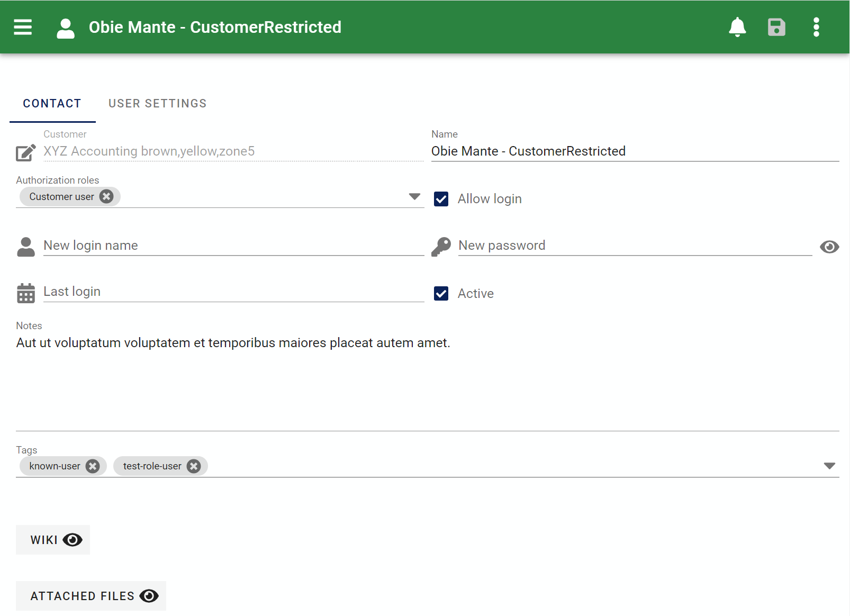Viewport: 850px width, 616px height.
Task: Select the test-role-user tag chip label
Action: pyautogui.click(x=152, y=466)
